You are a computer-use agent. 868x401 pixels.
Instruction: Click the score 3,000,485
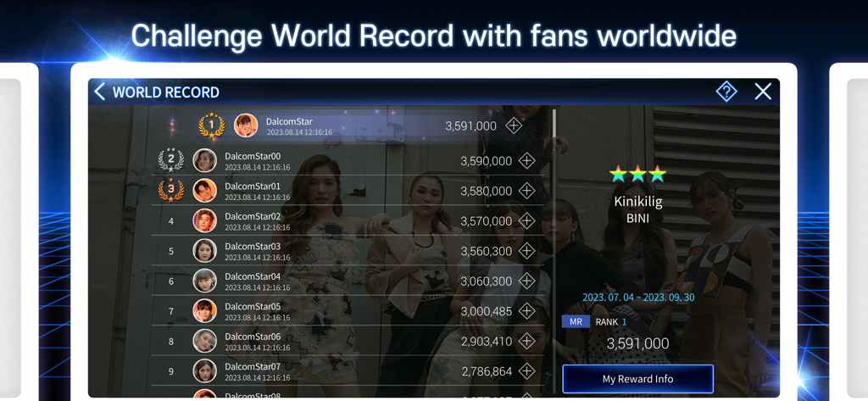coord(486,311)
